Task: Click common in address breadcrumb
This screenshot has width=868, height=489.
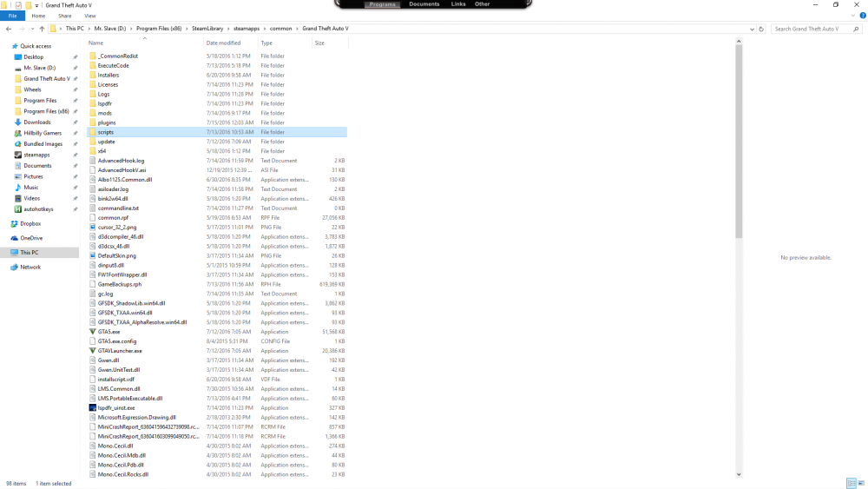Action: 280,29
